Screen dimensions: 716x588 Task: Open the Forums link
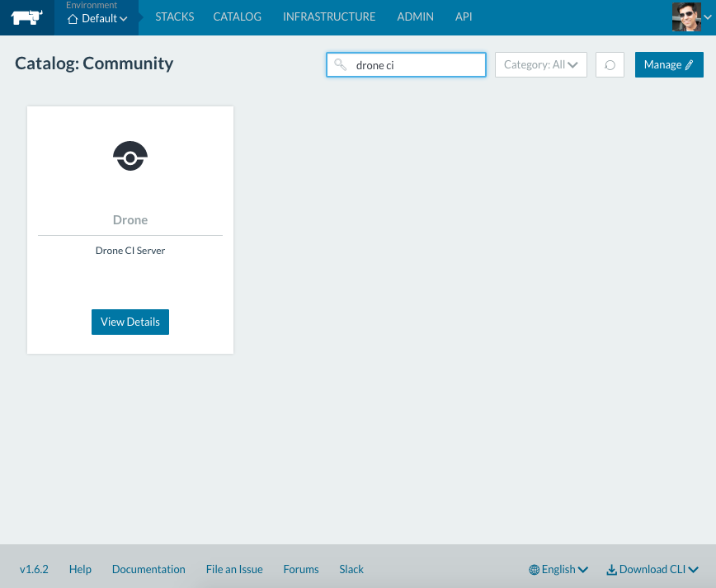point(301,569)
